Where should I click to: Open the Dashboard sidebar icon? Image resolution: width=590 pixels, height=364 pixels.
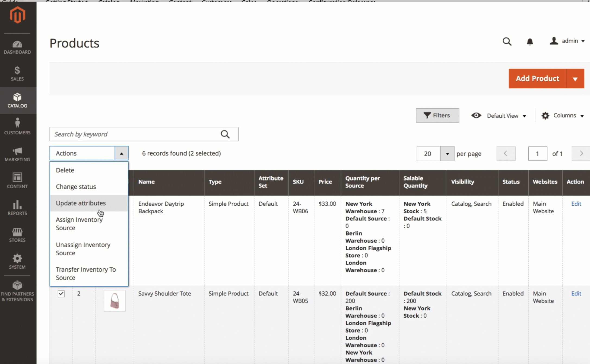click(17, 47)
